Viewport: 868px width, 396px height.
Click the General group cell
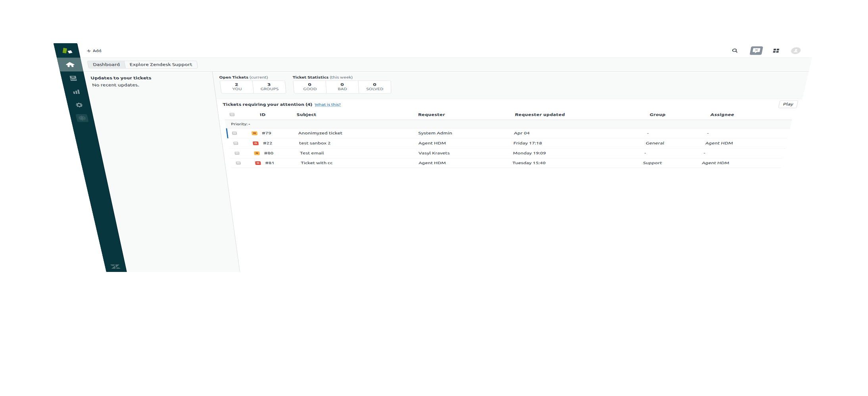point(655,143)
